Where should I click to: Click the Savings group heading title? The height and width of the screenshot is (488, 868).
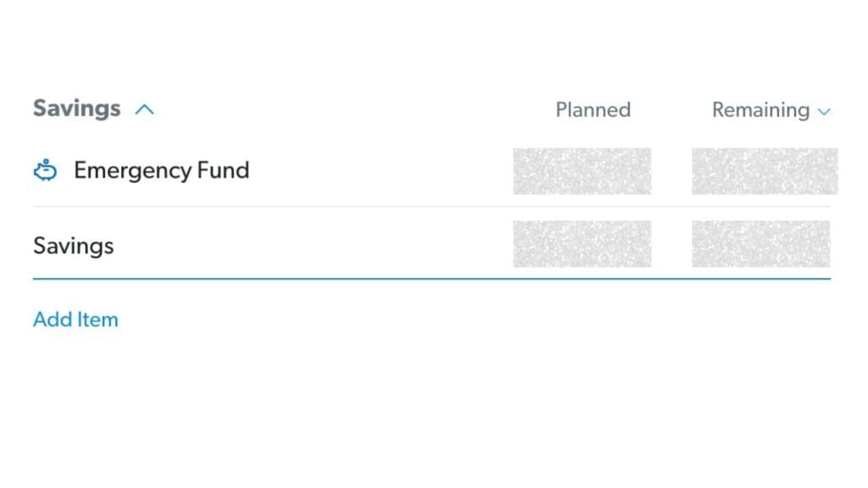[x=76, y=108]
